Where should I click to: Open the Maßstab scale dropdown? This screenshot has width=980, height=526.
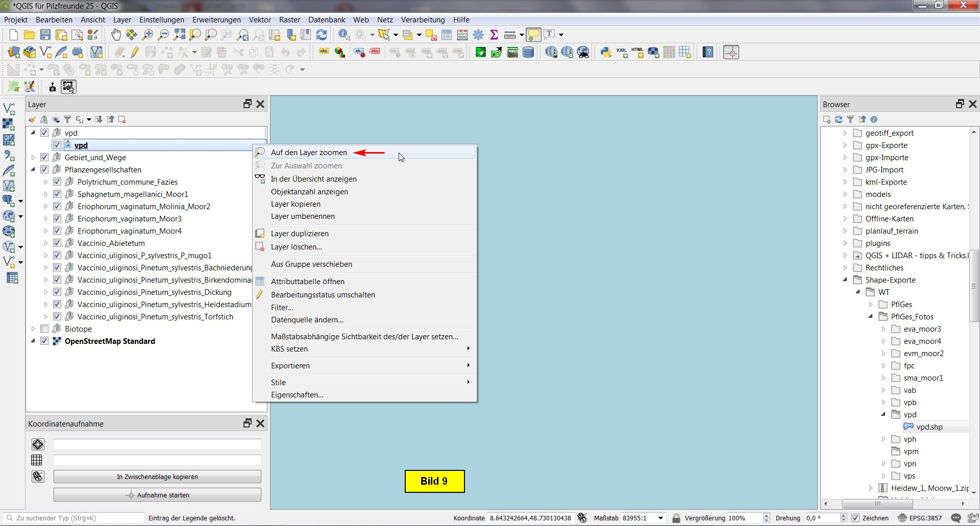[x=660, y=518]
